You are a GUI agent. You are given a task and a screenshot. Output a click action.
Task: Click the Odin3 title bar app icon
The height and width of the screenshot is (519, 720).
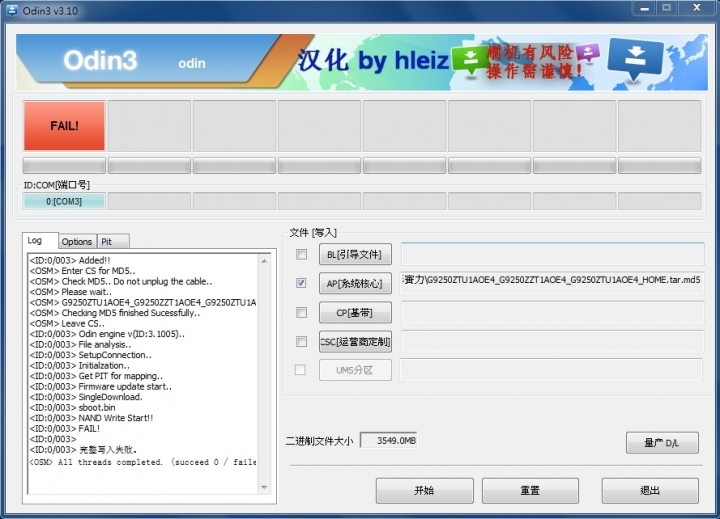tap(11, 10)
